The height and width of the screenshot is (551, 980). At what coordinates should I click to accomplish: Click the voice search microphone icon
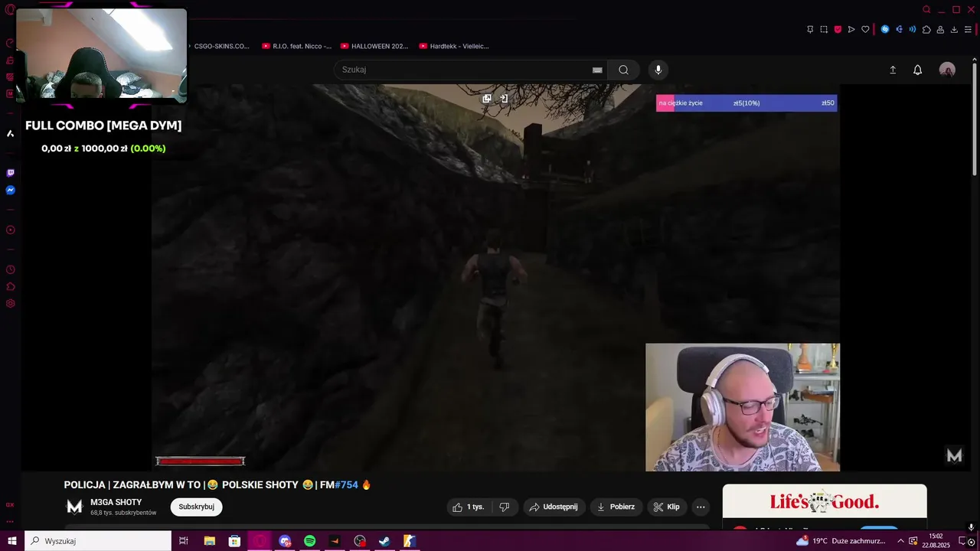(658, 70)
